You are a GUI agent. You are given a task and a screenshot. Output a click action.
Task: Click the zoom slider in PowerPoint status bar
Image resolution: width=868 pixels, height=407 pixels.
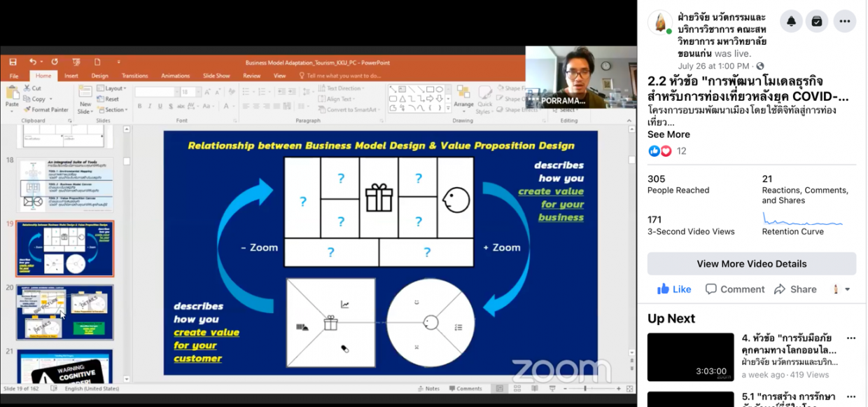tap(585, 389)
